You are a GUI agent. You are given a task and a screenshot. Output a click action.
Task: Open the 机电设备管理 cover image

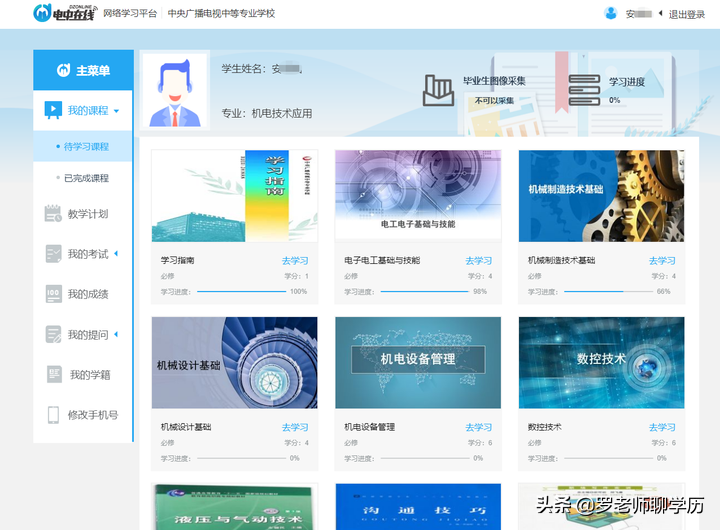point(418,362)
